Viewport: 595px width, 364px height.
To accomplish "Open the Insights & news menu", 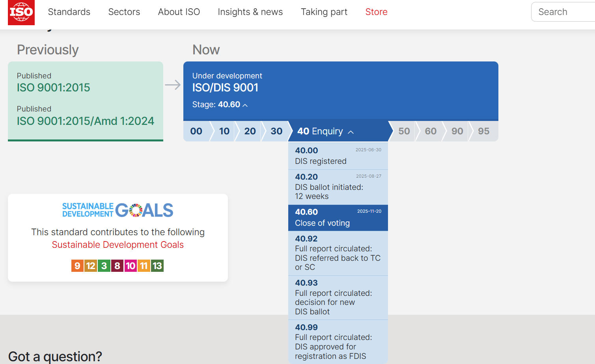I will click(250, 12).
